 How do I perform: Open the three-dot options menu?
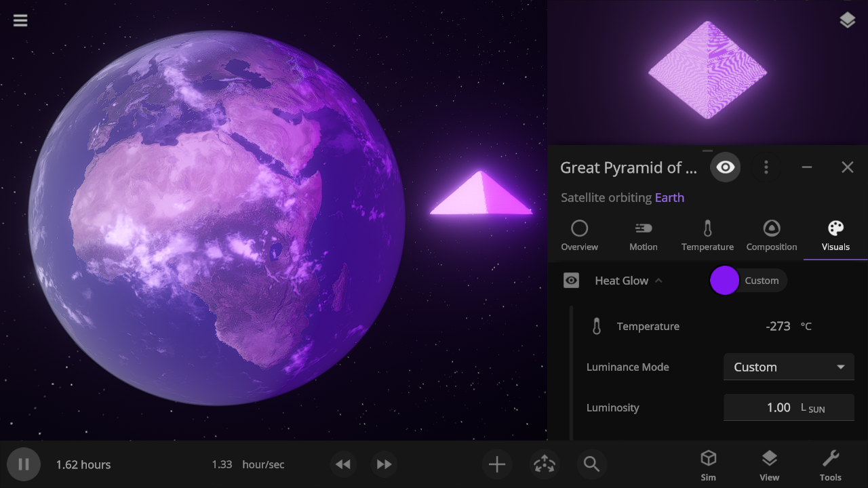click(x=766, y=167)
